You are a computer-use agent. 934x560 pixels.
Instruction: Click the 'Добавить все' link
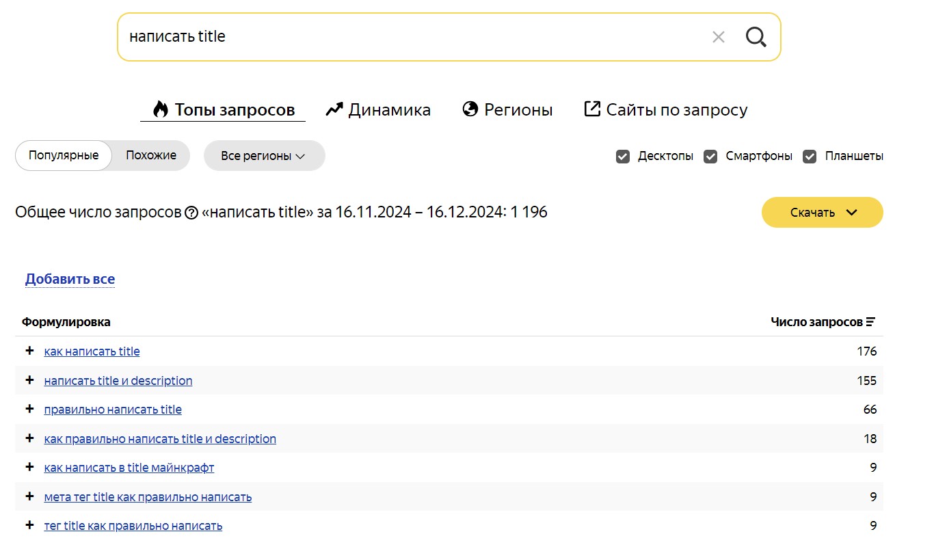[x=70, y=279]
